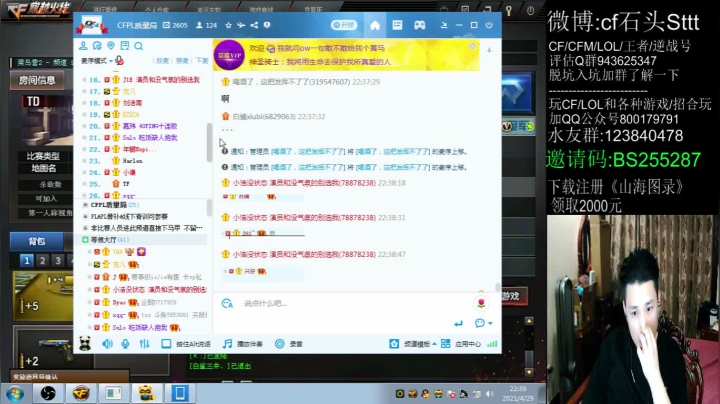Toggle the microphone icon in the bottom bar

(x=125, y=344)
